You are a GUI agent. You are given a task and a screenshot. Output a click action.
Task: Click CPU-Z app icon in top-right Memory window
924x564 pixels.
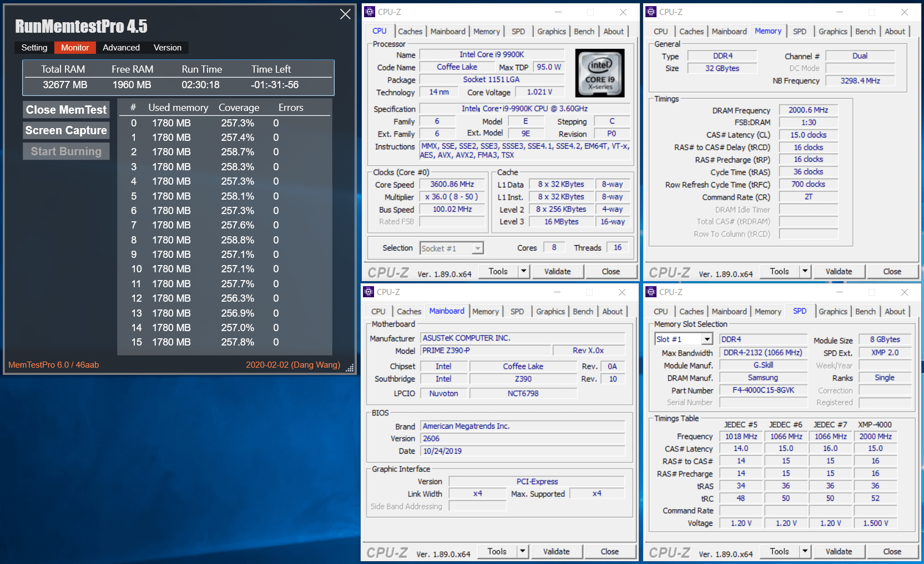pos(651,12)
